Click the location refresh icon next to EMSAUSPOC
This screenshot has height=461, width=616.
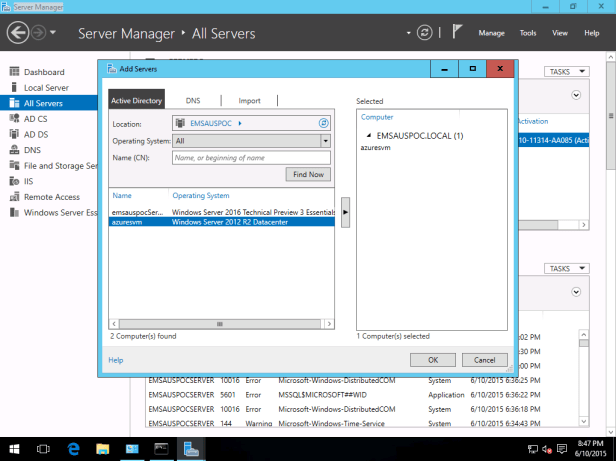pos(323,123)
